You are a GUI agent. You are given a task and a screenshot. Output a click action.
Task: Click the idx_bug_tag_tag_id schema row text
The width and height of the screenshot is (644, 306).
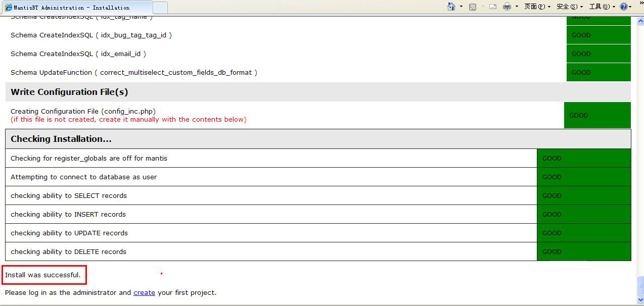pyautogui.click(x=91, y=35)
